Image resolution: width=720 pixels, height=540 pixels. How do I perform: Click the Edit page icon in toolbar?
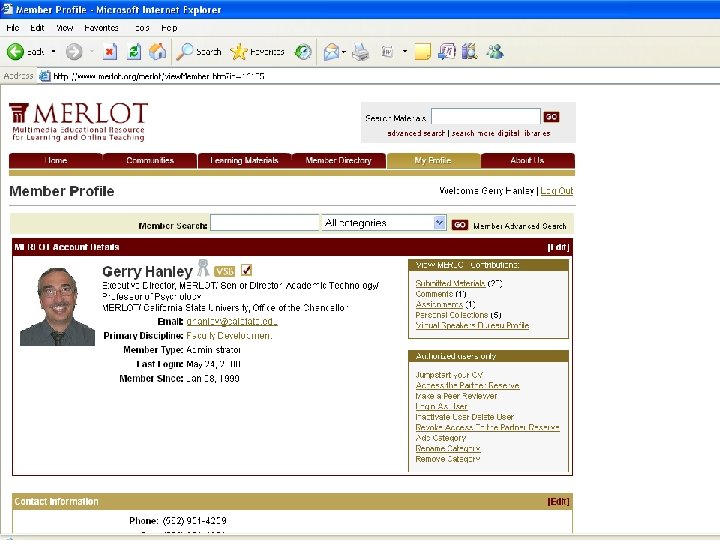coord(387,52)
